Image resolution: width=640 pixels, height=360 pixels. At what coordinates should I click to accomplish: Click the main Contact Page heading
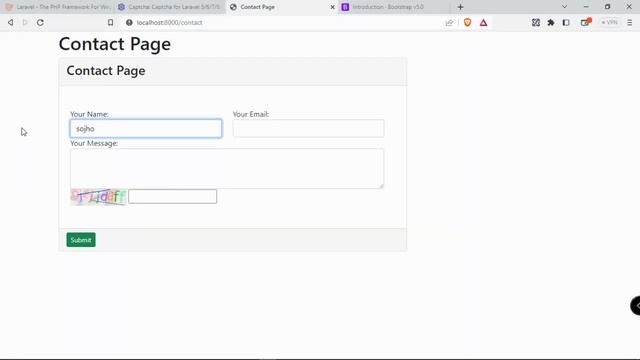[x=115, y=44]
